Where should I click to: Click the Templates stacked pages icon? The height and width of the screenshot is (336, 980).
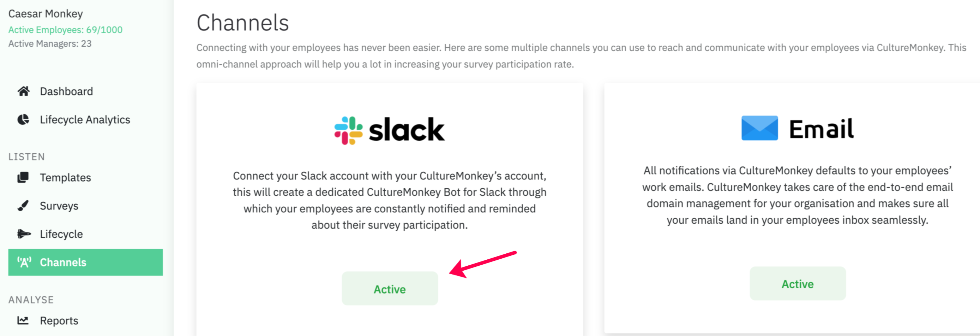(24, 177)
